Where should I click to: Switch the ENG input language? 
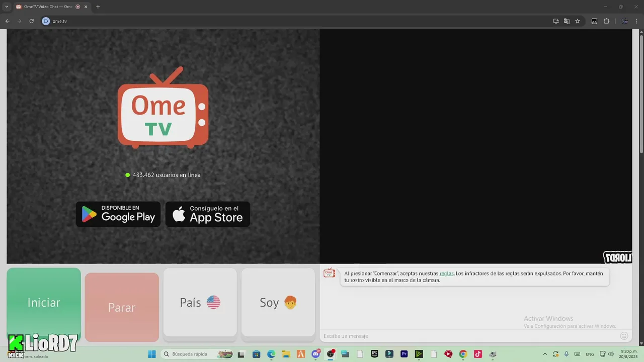[x=590, y=354]
